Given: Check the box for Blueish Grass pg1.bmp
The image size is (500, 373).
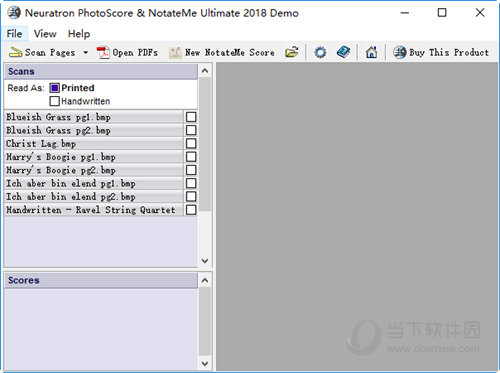Looking at the screenshot, I should point(191,117).
